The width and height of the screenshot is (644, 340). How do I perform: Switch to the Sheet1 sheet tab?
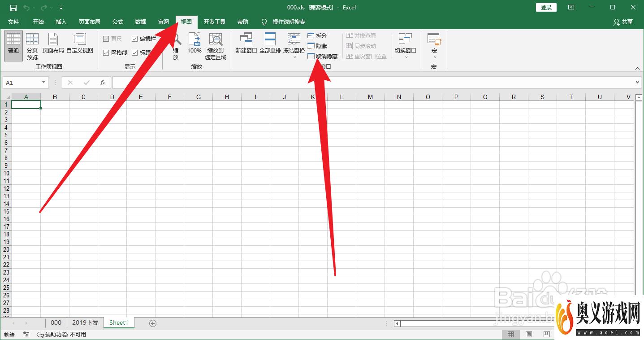pos(119,323)
